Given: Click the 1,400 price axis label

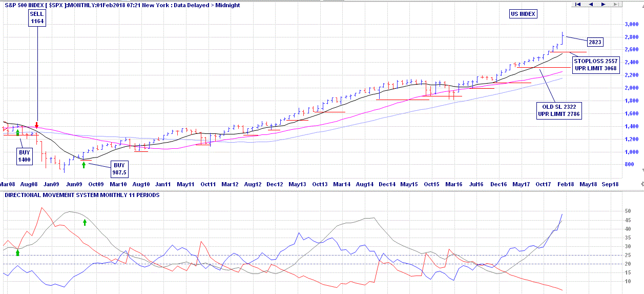Looking at the screenshot, I should 631,126.
